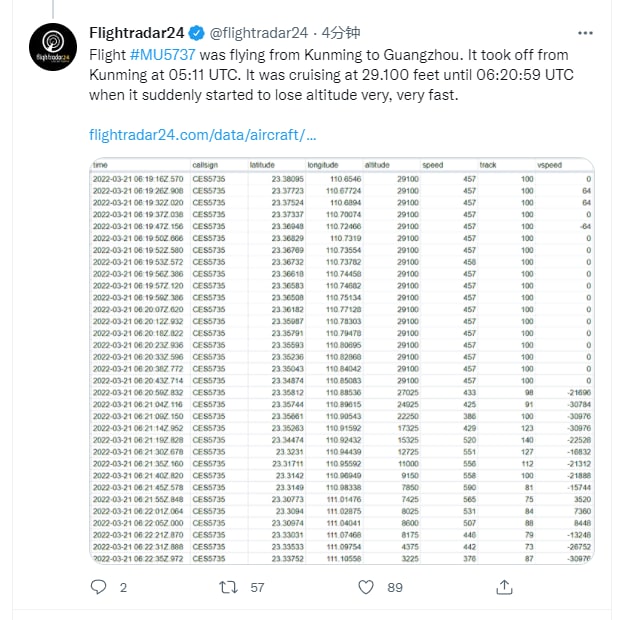Click the 'callsign' column header in the table

(206, 165)
